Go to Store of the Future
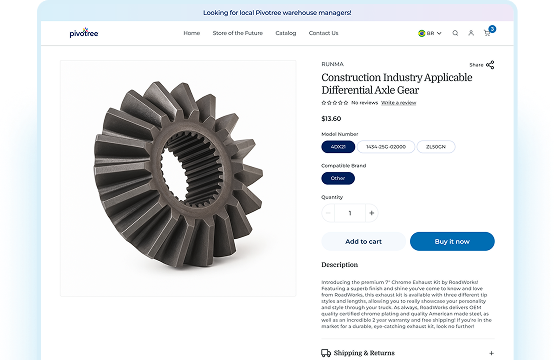Viewport: 554px width, 360px height. [238, 33]
